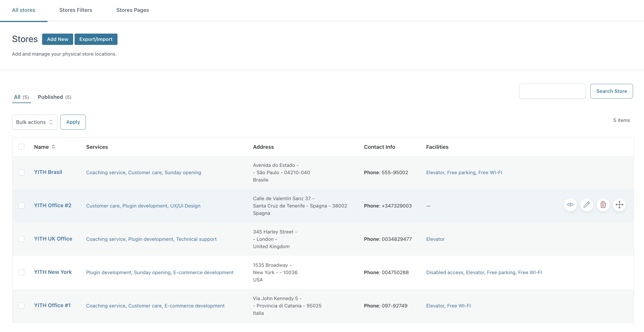
Task: Click the Contact Info column header
Action: click(x=379, y=147)
